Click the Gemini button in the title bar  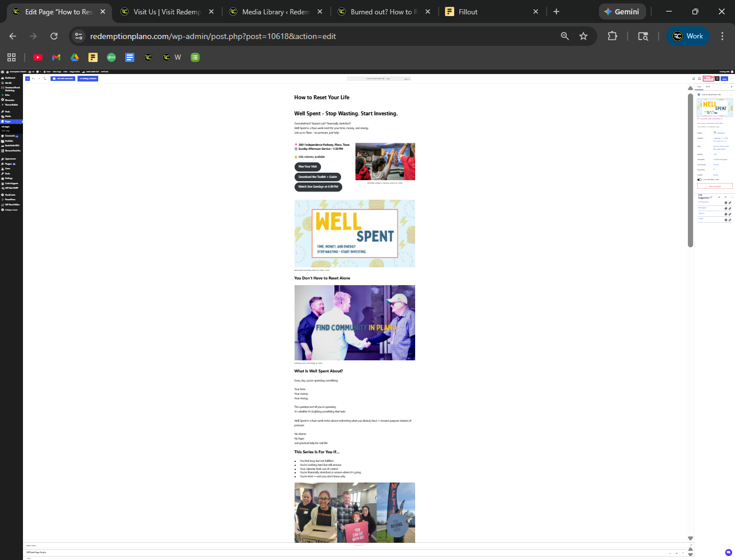622,11
